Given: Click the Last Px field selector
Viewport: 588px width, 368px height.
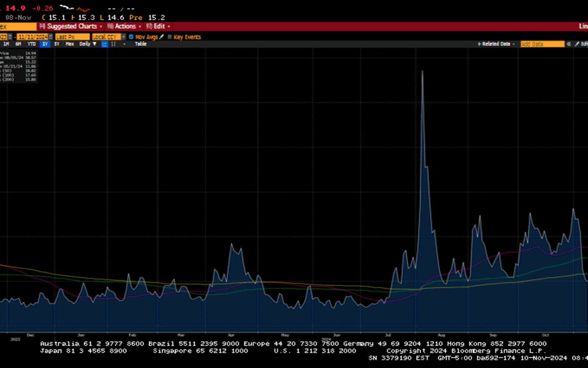Looking at the screenshot, I should pos(71,37).
